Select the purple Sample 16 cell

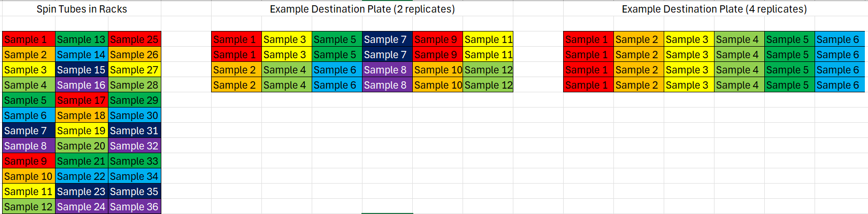point(81,85)
